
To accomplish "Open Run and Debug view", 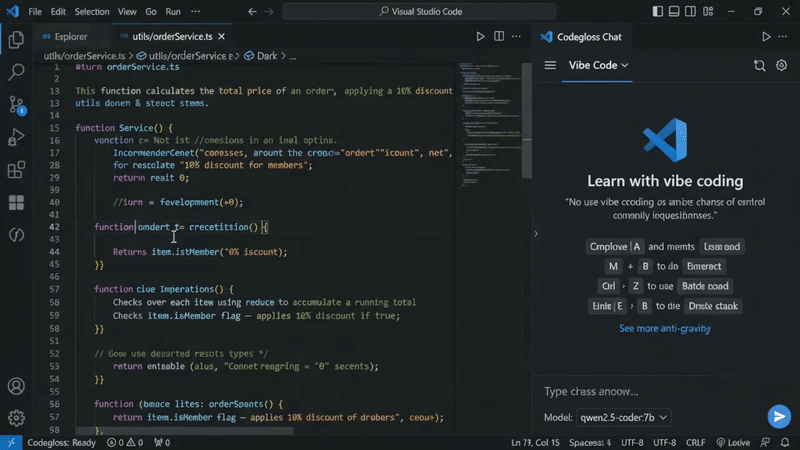I will coord(16,137).
